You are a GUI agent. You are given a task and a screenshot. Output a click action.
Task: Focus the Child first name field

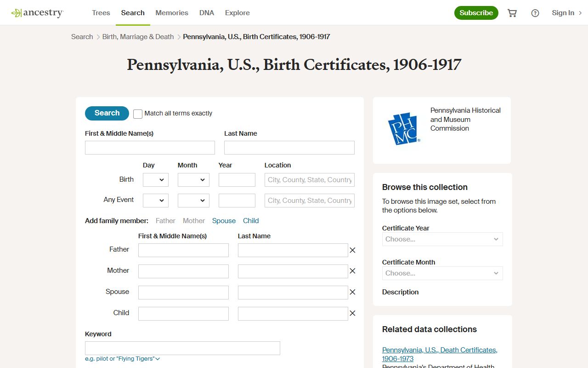(183, 314)
